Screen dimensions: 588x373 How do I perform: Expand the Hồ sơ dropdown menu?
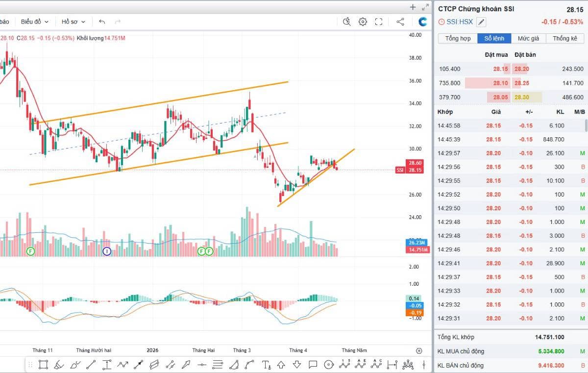coord(73,22)
